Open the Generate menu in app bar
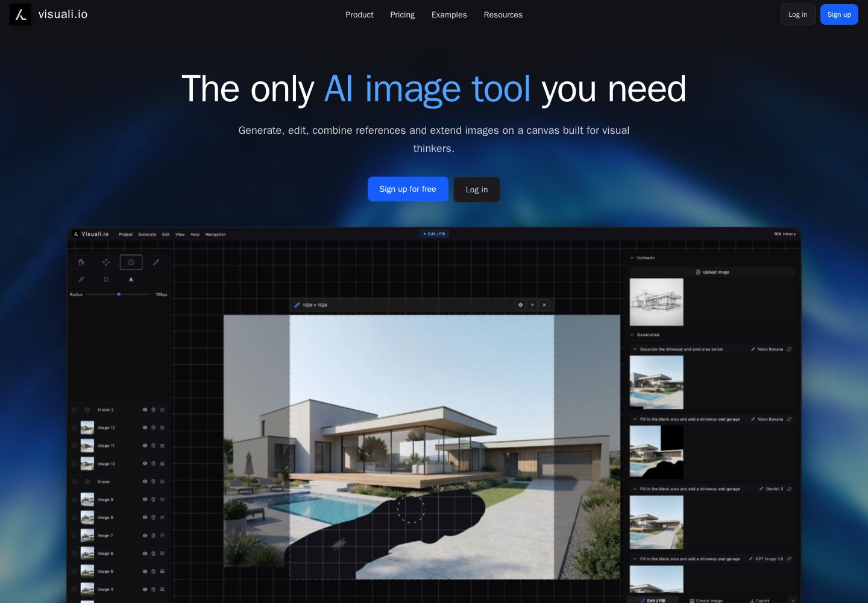The height and width of the screenshot is (603, 868). (147, 235)
